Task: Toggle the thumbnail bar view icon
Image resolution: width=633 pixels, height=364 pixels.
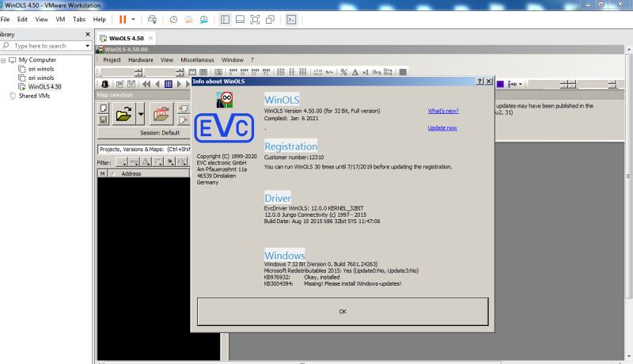Action: 240,19
